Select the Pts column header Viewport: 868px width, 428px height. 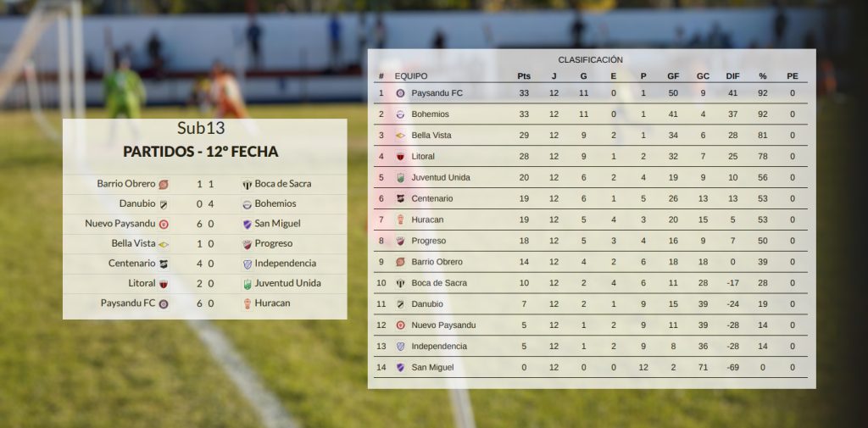pos(524,76)
